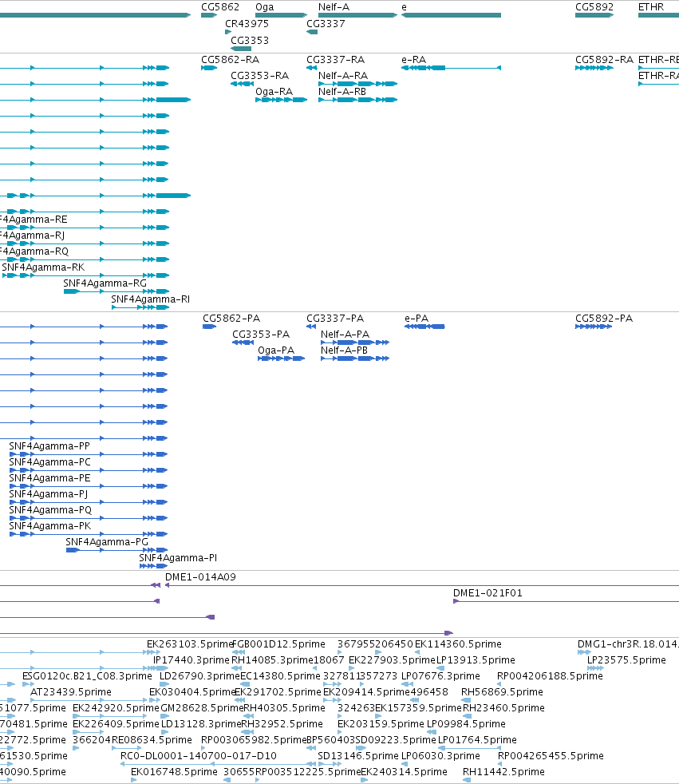Select the CG3337 gene label
The image size is (679, 784).
(x=326, y=23)
